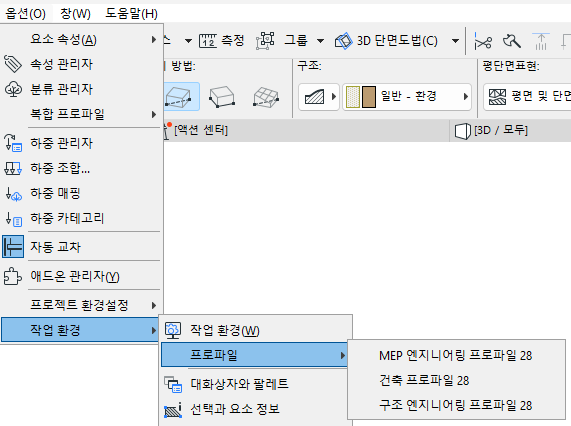Open 애드온 관리자(Y) menu entry
This screenshot has width=571, height=426.
pyautogui.click(x=82, y=276)
